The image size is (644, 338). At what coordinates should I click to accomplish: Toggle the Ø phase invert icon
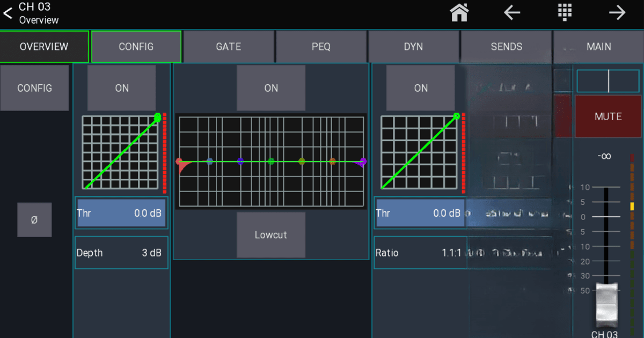click(x=34, y=220)
